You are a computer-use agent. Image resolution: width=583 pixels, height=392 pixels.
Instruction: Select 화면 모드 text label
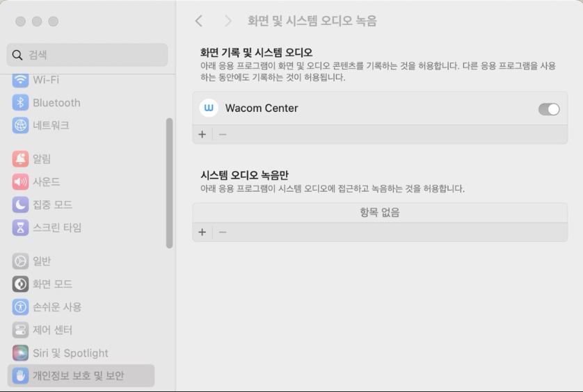click(52, 284)
